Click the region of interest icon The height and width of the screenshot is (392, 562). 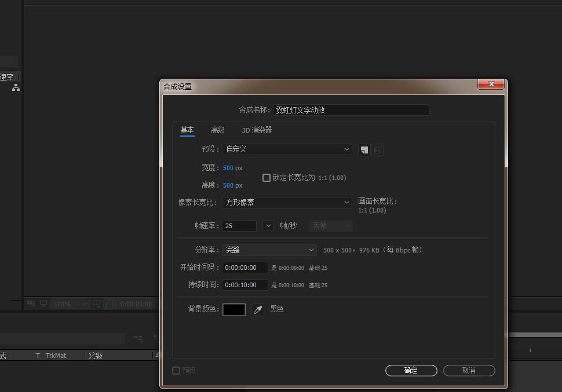[97, 303]
